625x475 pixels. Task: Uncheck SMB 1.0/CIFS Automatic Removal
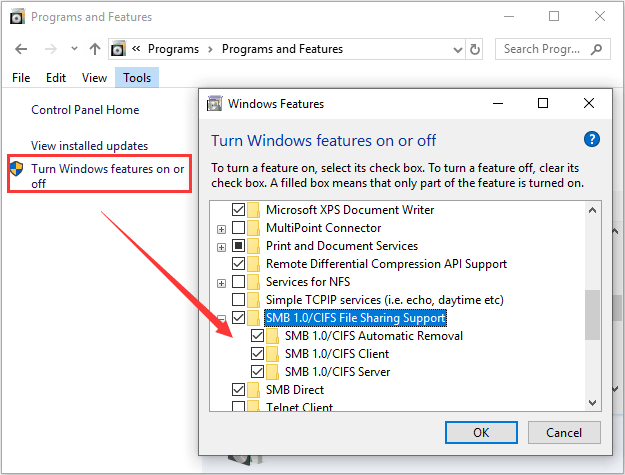[257, 336]
